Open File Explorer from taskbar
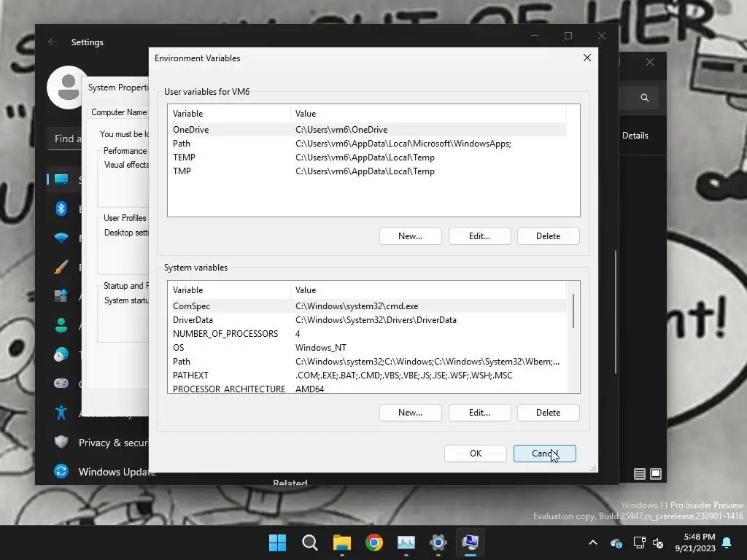 tap(341, 542)
